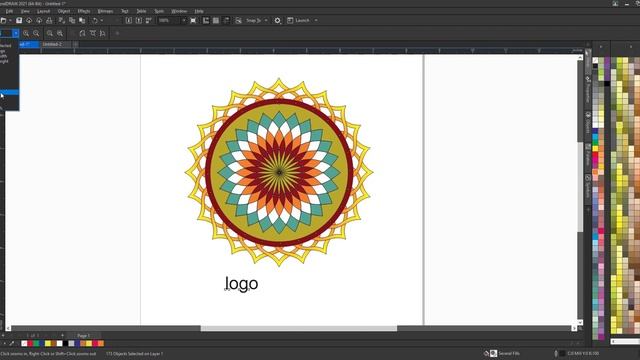Click the mandala artwork center
This screenshot has width=640, height=360.
[x=279, y=172]
